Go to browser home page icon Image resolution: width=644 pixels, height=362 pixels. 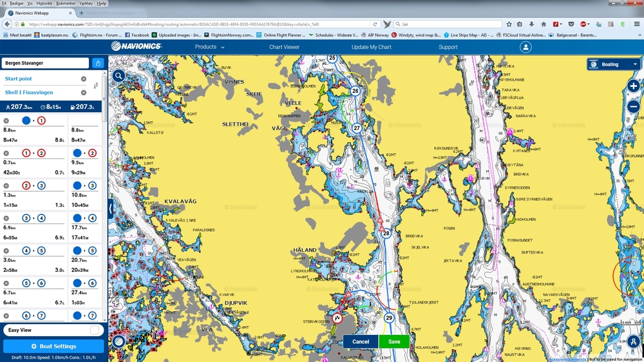(544, 24)
